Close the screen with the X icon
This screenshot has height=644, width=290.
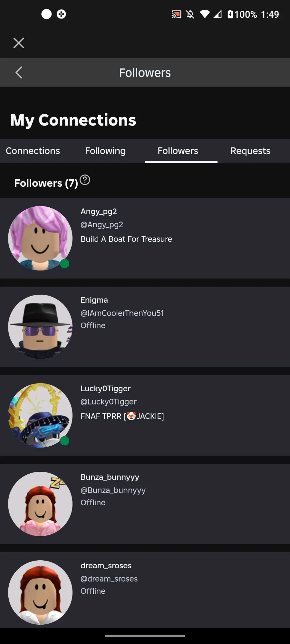coord(19,43)
